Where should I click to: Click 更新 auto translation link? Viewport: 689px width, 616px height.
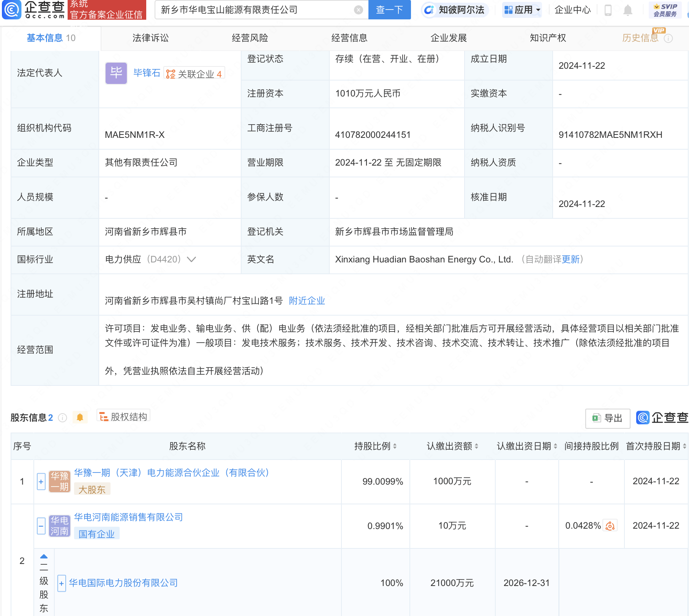click(570, 259)
